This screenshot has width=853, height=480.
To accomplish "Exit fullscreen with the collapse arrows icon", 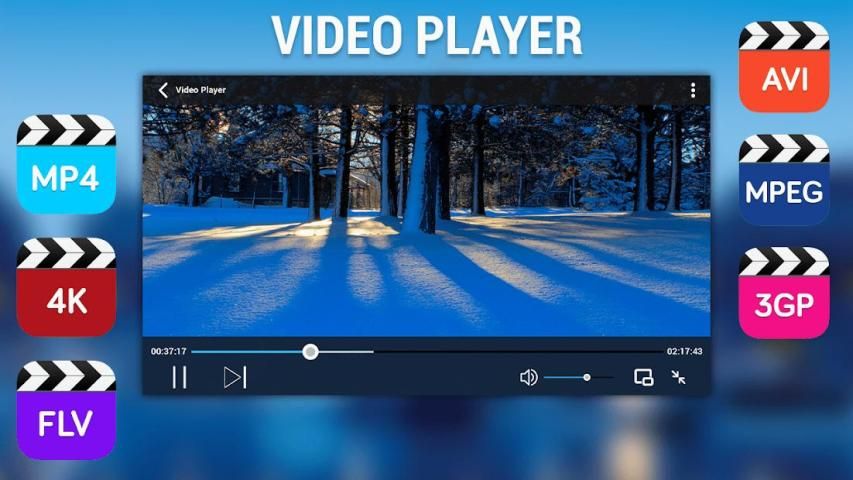I will point(679,377).
